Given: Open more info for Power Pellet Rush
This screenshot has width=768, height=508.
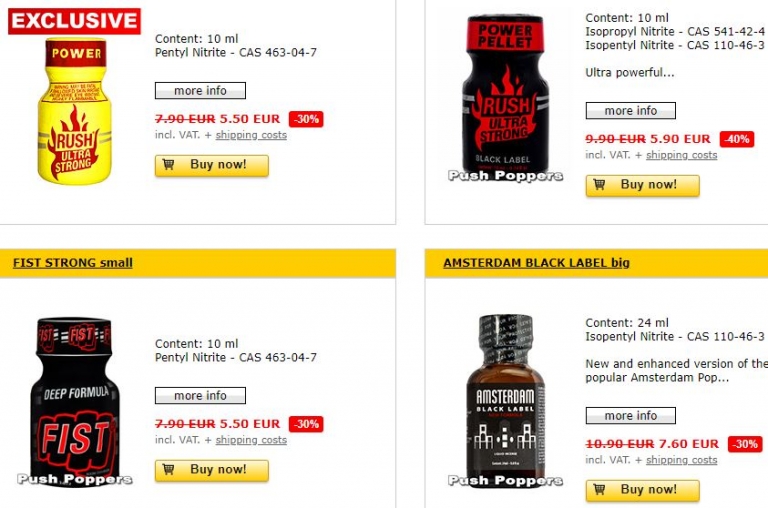Looking at the screenshot, I should [x=631, y=111].
